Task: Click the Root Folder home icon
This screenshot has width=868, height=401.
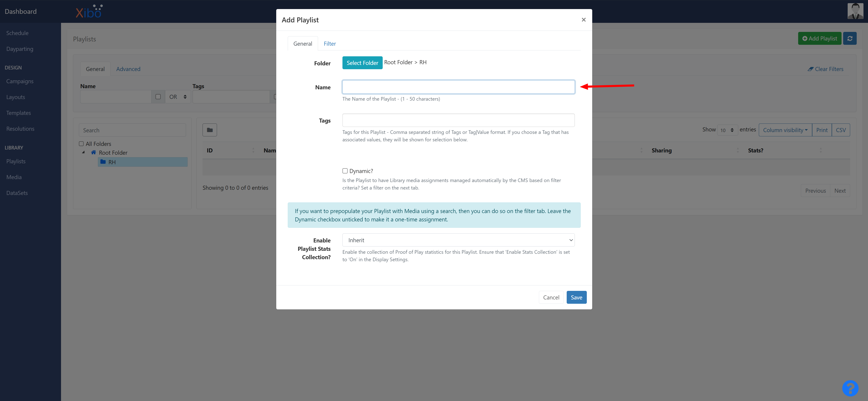Action: [x=94, y=152]
